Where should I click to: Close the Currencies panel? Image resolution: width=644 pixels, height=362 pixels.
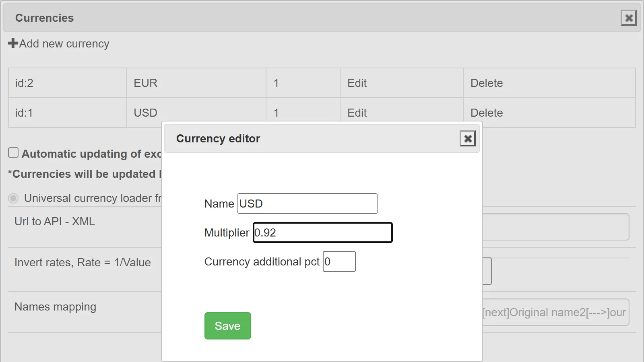click(628, 18)
